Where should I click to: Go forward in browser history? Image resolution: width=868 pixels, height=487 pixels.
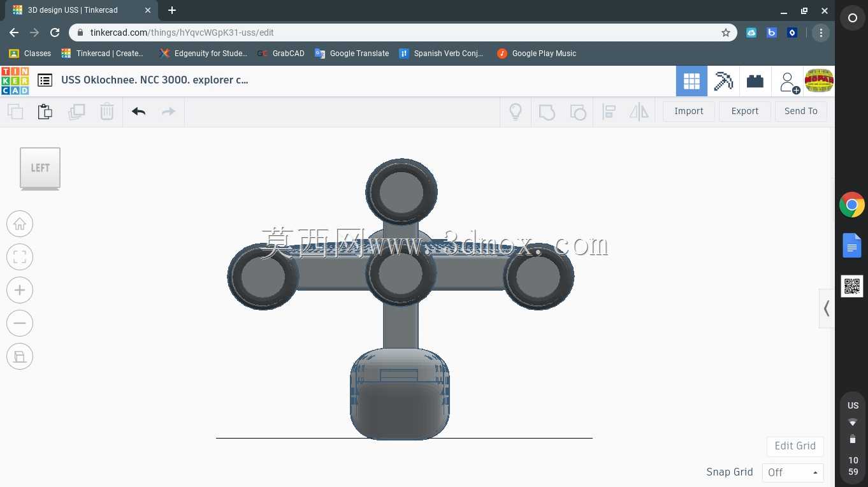click(x=34, y=33)
